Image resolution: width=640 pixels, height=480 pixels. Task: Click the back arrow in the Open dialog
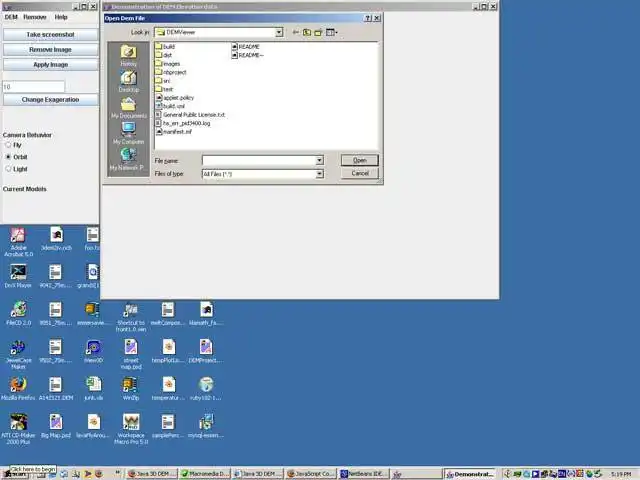(296, 32)
